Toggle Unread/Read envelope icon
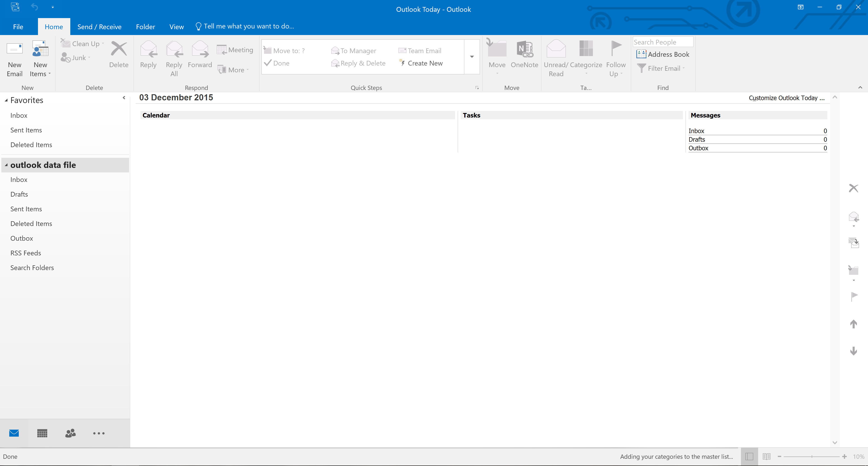 [556, 49]
